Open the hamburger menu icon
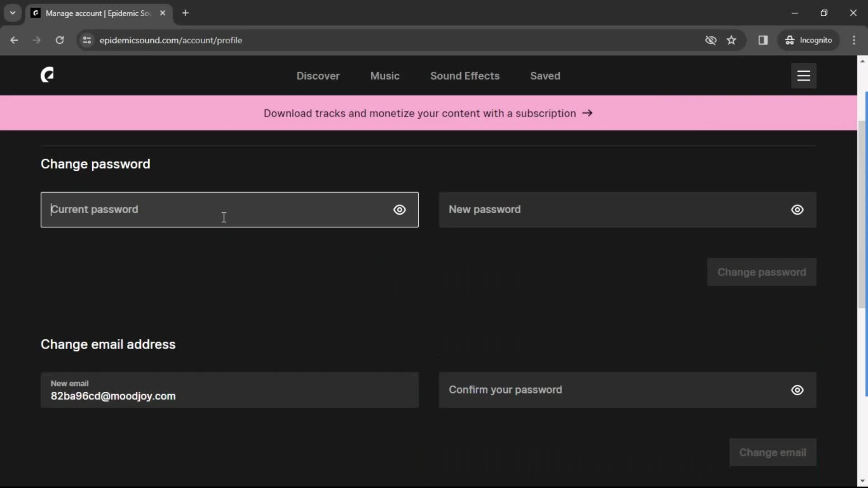868x488 pixels. pyautogui.click(x=804, y=75)
